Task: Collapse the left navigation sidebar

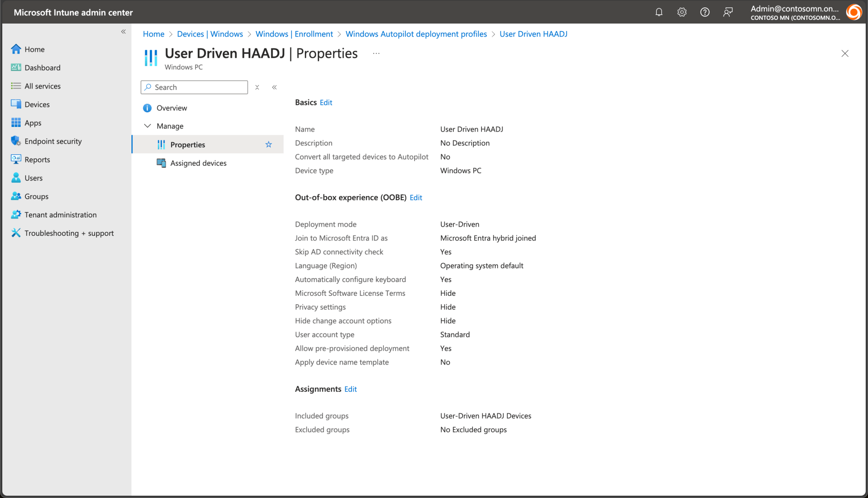Action: (x=123, y=31)
